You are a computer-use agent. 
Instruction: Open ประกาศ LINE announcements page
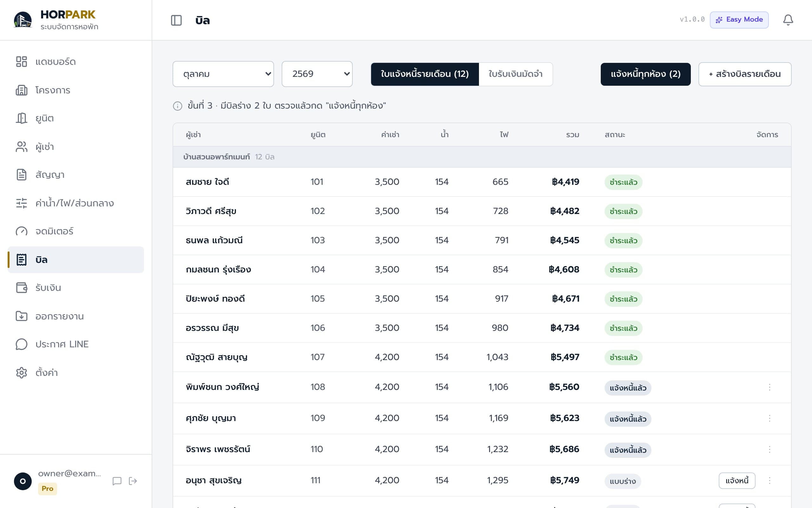point(76,344)
